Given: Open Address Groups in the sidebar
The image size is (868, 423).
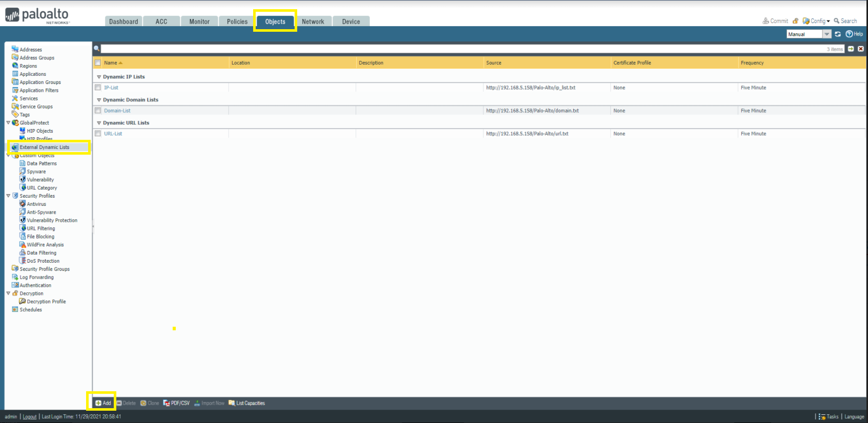Looking at the screenshot, I should pos(37,58).
